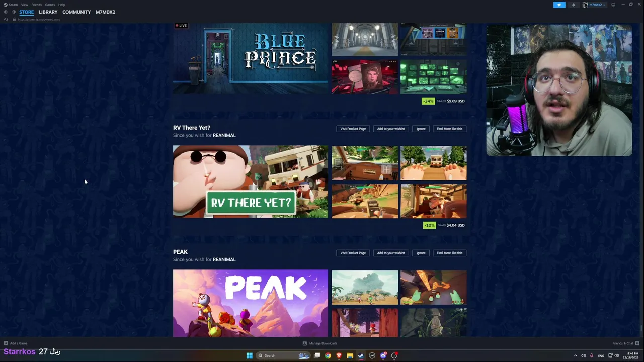Open Google Chrome from the taskbar
Screen dimensions: 644x362
tap(328, 355)
